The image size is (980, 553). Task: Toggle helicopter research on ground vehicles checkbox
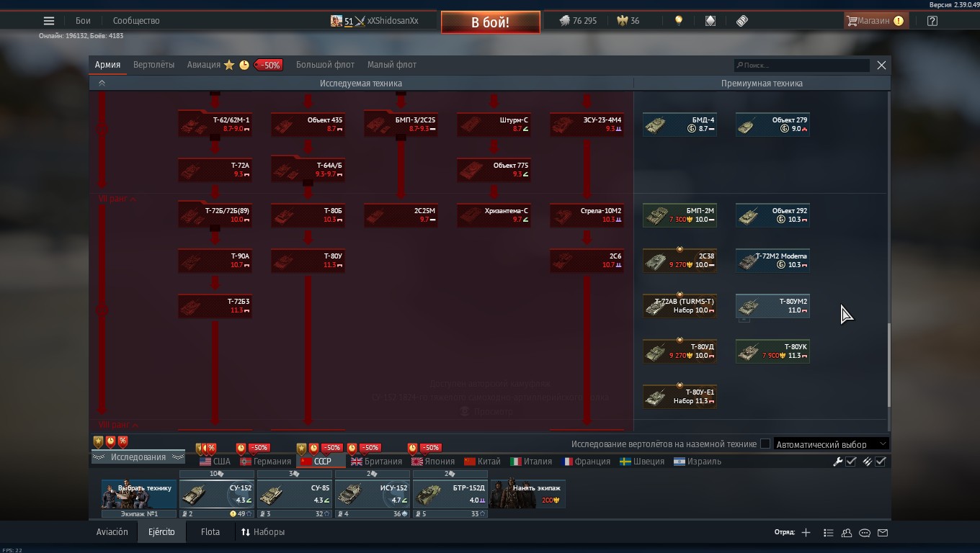765,444
